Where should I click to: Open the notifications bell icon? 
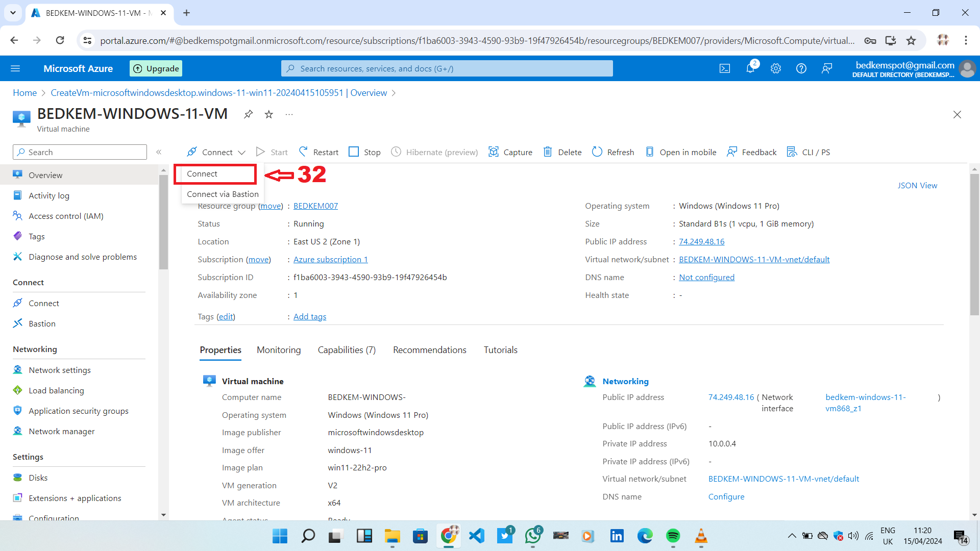[750, 68]
